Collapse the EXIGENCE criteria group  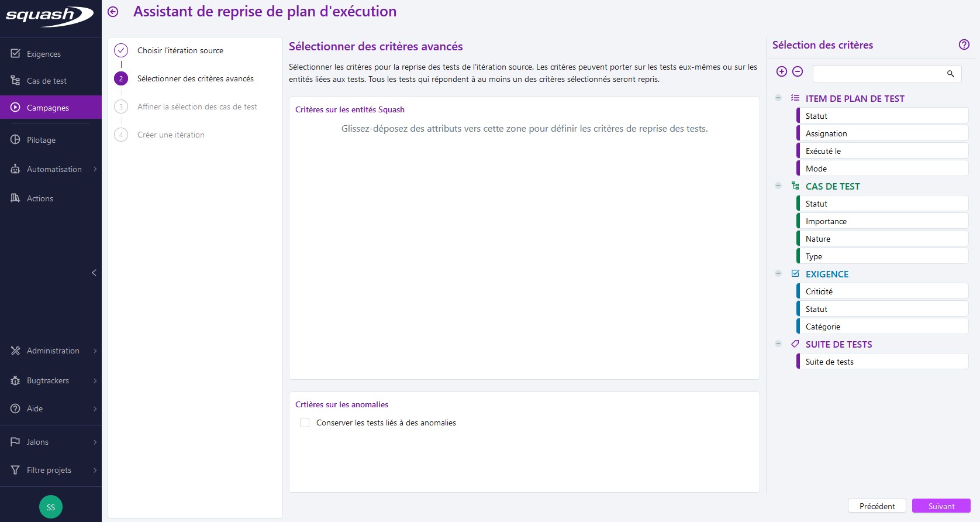pos(778,274)
